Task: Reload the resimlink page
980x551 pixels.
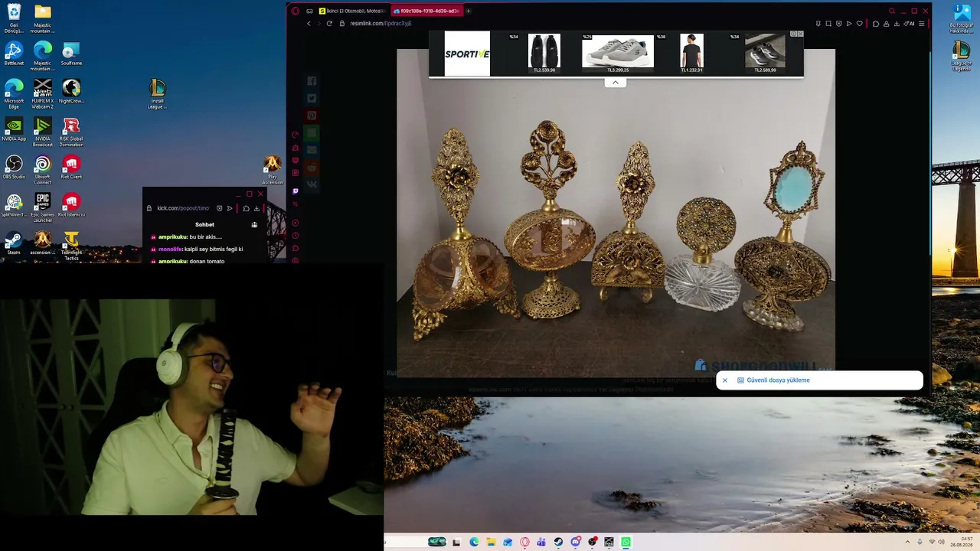Action: 329,24
